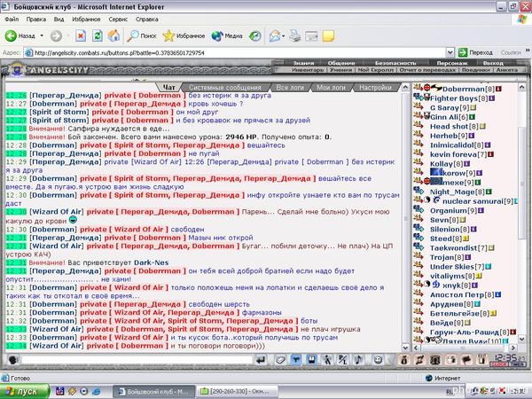Open the Файл menu

(12, 20)
